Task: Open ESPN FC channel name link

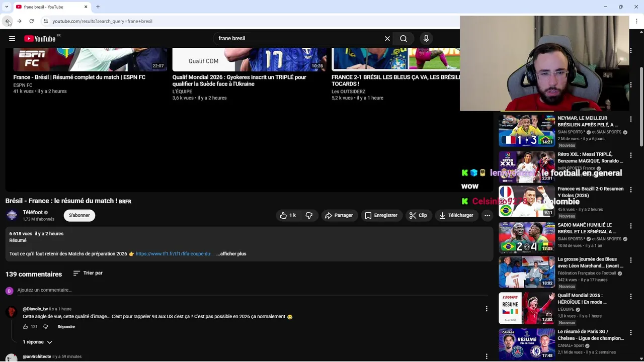Action: (23, 85)
